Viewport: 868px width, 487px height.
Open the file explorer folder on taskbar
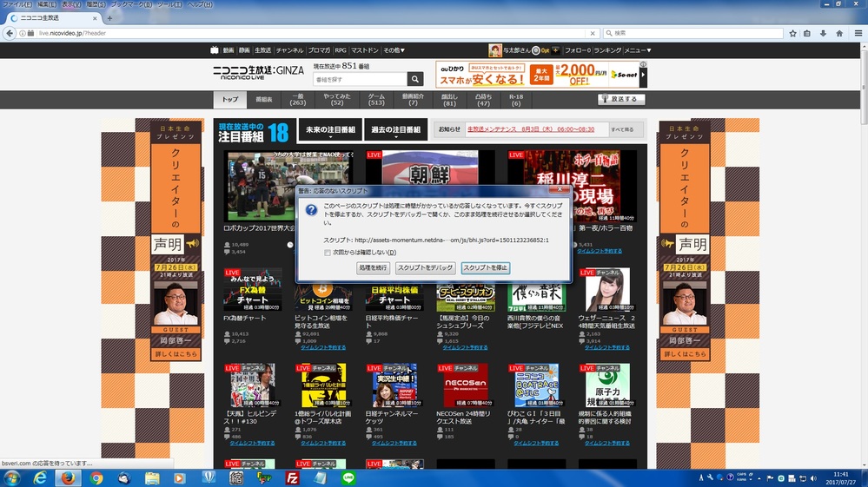click(x=152, y=478)
